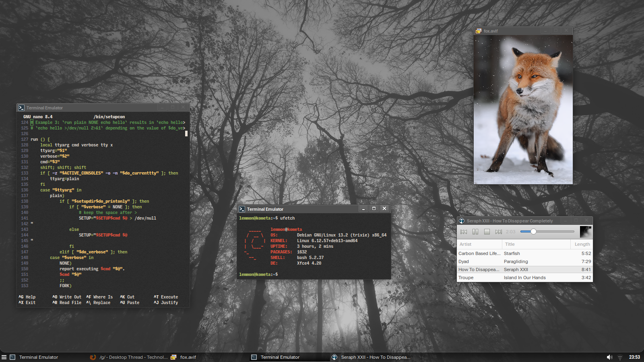644x362 pixels.
Task: Activate the highlighted Terminal Emulator taskbar button
Action: pyautogui.click(x=290, y=357)
